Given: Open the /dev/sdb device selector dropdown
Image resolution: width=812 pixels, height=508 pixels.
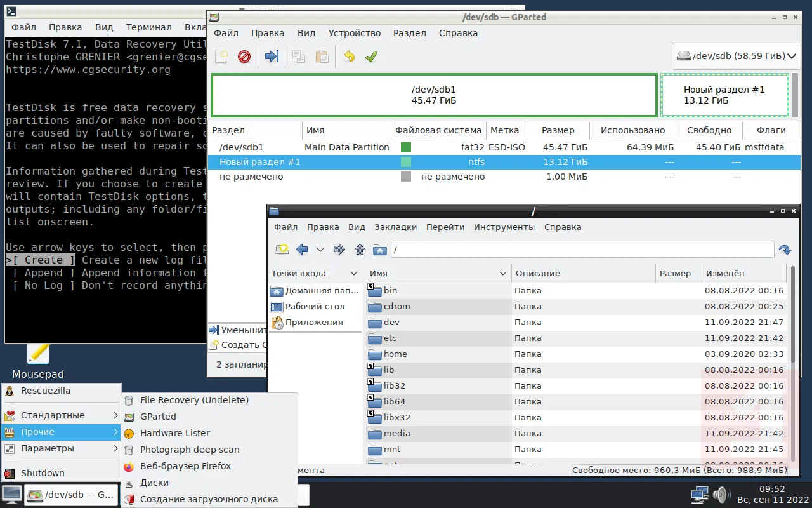Looking at the screenshot, I should point(736,56).
